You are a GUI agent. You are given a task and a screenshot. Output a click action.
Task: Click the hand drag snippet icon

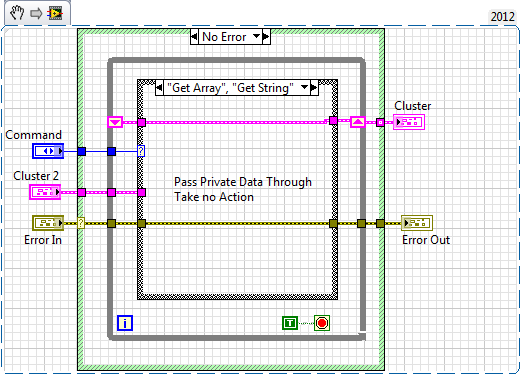pyautogui.click(x=17, y=13)
